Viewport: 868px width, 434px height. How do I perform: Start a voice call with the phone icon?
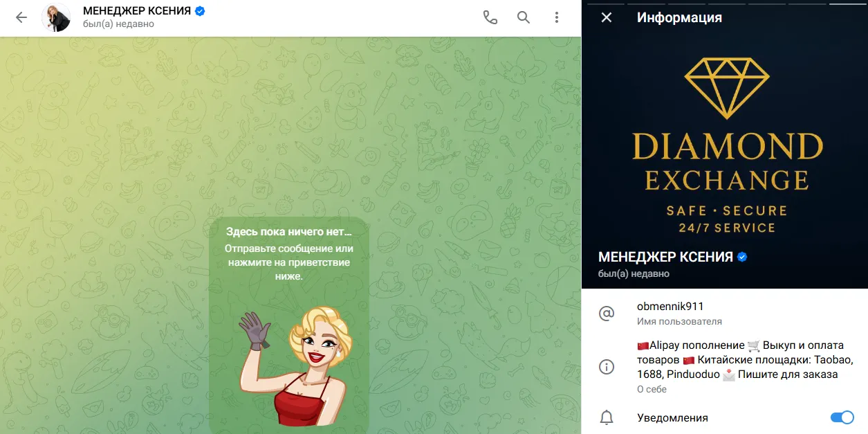490,18
